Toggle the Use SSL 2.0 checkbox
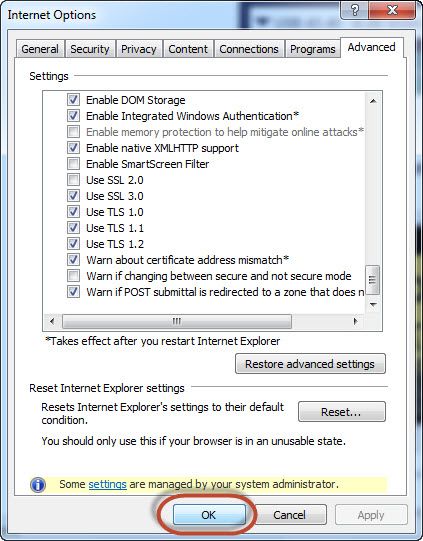The image size is (423, 541). (73, 179)
